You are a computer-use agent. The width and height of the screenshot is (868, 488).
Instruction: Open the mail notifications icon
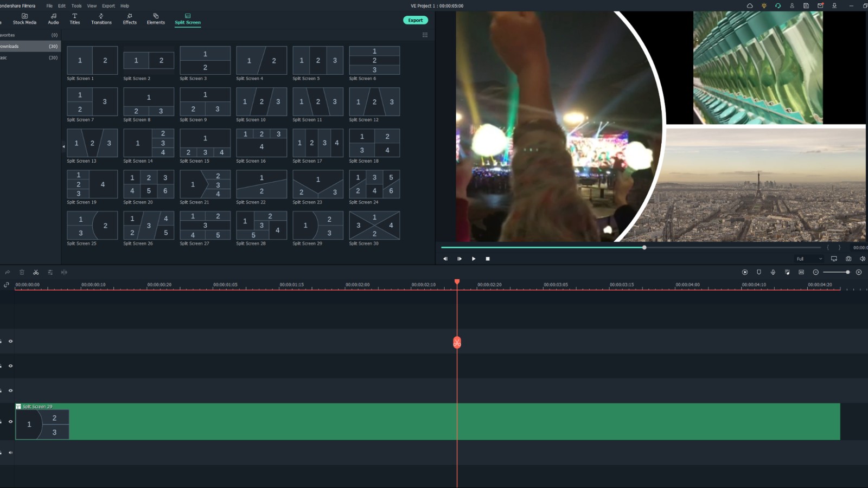coord(820,6)
